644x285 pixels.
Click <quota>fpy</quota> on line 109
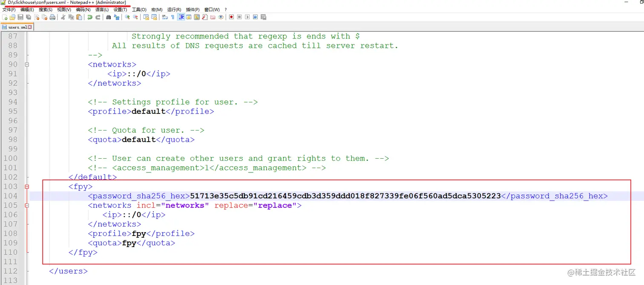point(131,243)
